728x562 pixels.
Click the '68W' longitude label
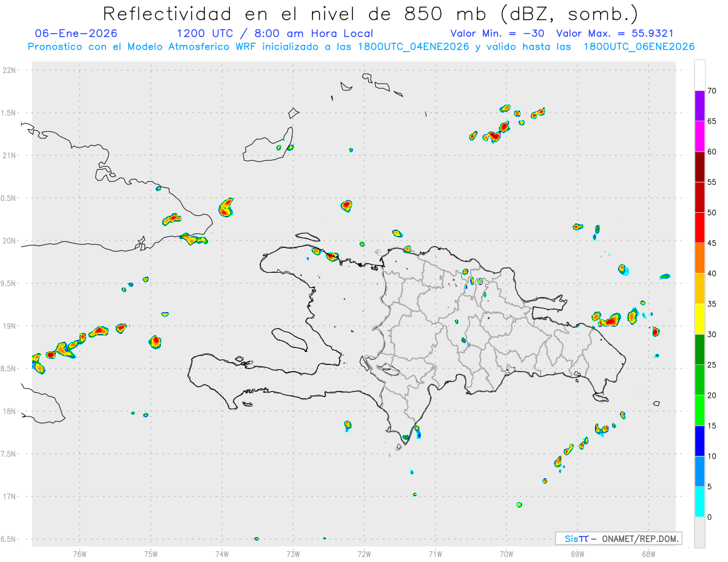649,554
